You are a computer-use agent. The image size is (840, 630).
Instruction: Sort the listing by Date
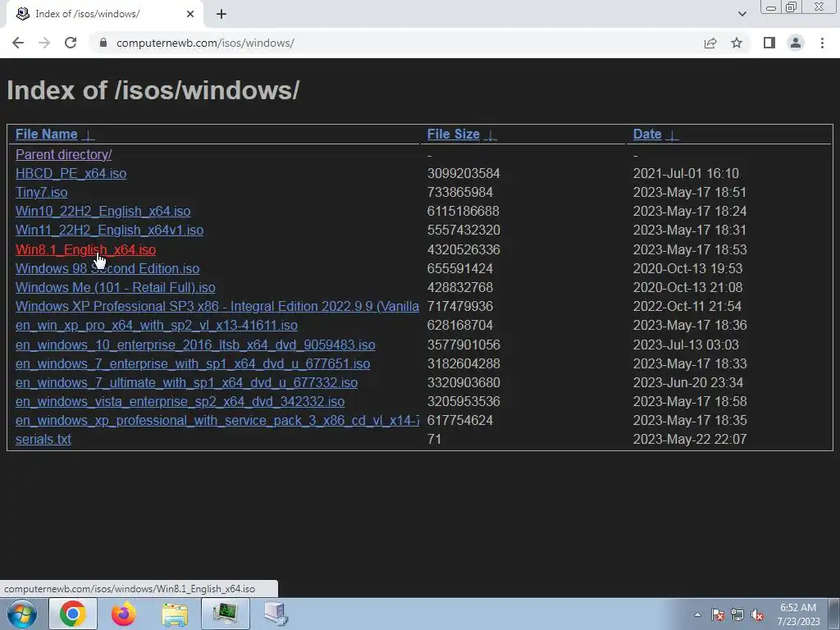(x=647, y=134)
